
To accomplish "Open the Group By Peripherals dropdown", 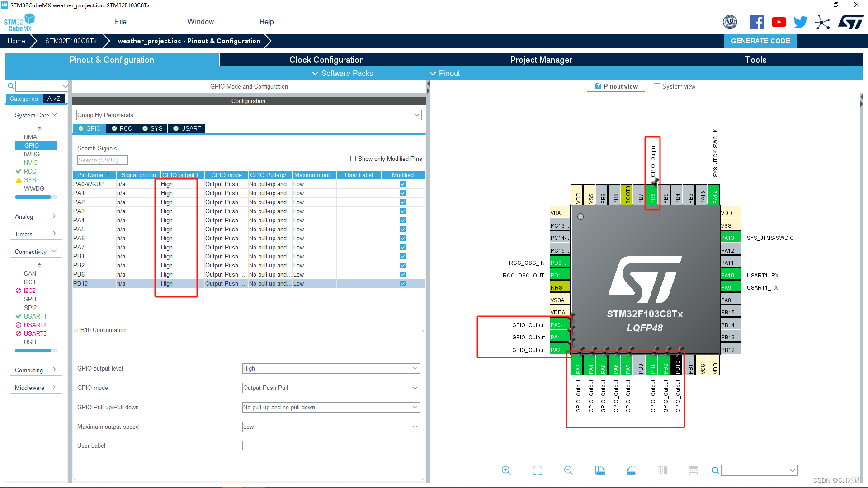I will (249, 115).
